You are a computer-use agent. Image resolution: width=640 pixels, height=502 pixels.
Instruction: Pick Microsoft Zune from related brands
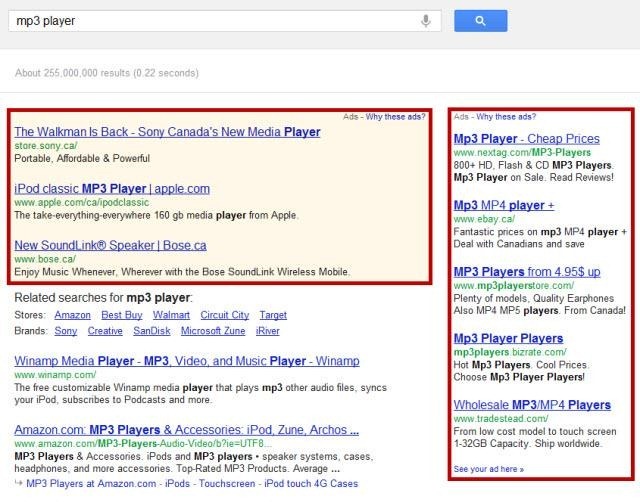(213, 331)
